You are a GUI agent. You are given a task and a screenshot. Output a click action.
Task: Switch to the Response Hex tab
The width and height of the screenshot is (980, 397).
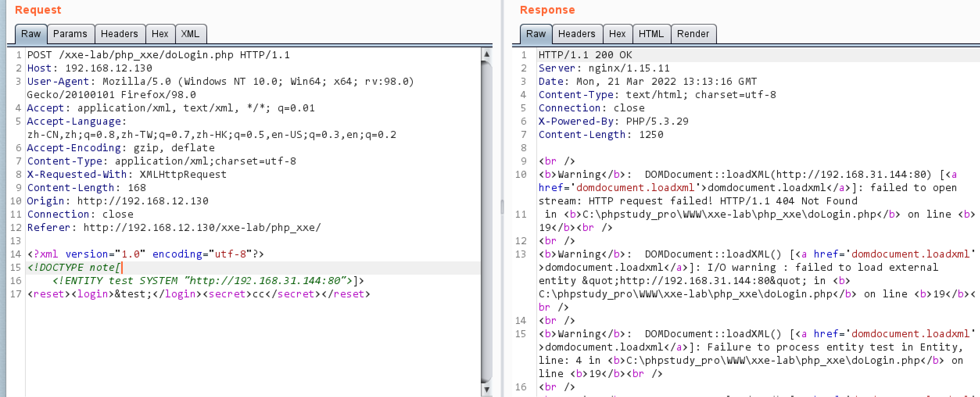point(618,34)
